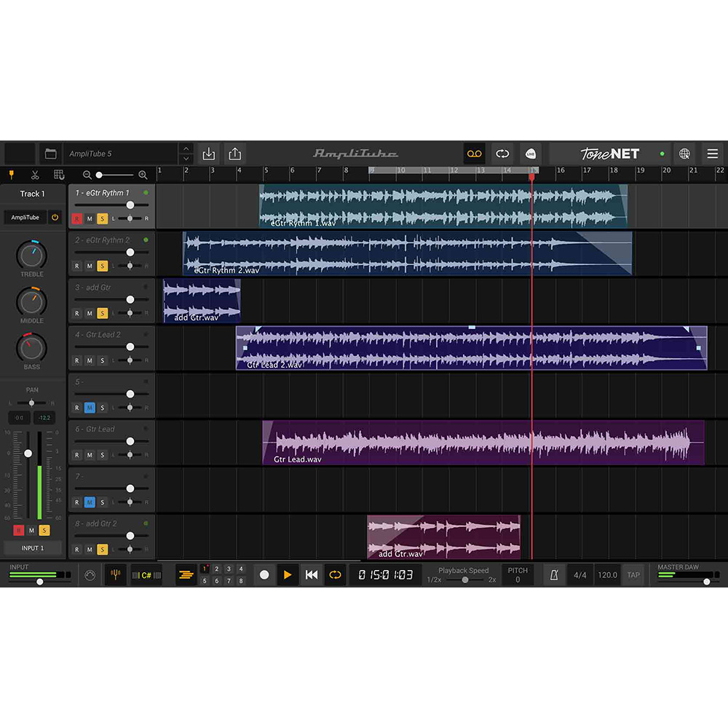Click the TAP tempo button
Image resolution: width=728 pixels, height=728 pixels.
633,575
